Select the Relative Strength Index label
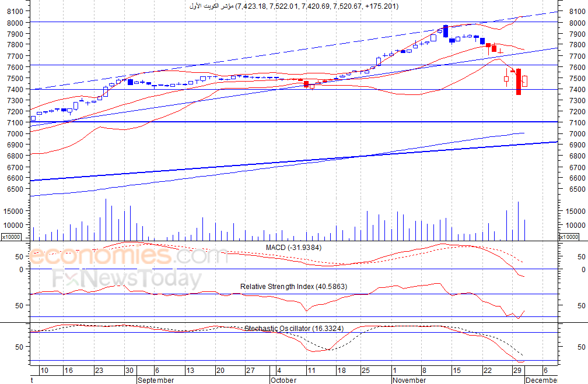 (293, 287)
